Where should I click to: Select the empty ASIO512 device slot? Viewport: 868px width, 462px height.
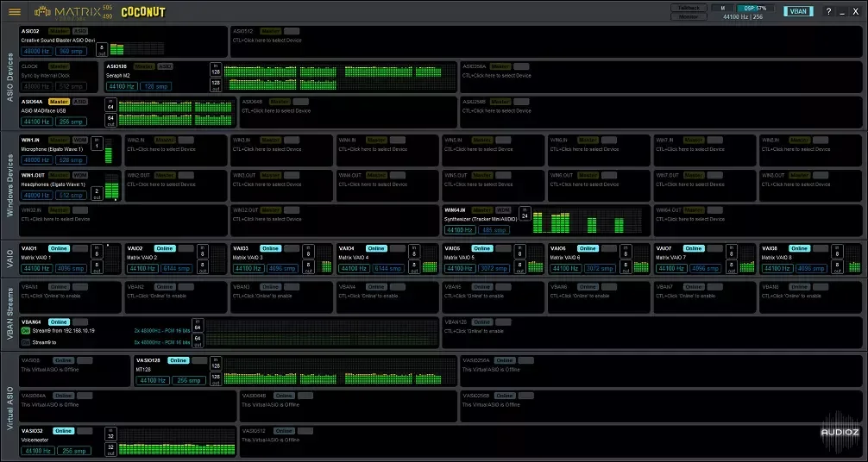[x=545, y=41]
